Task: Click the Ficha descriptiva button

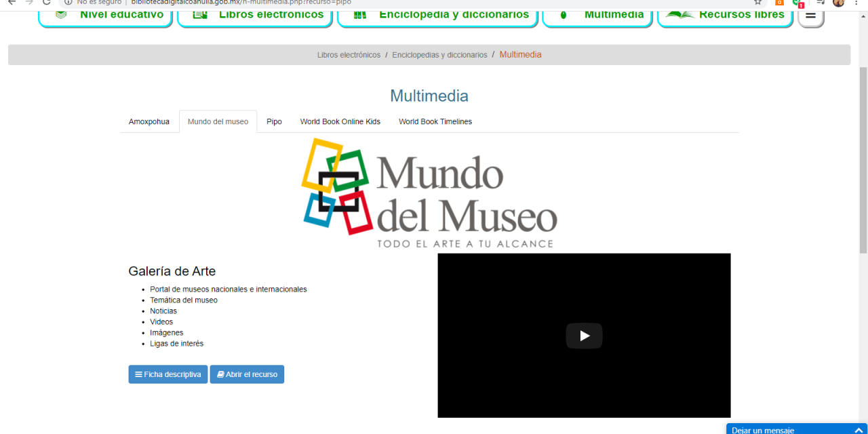Action: click(168, 374)
